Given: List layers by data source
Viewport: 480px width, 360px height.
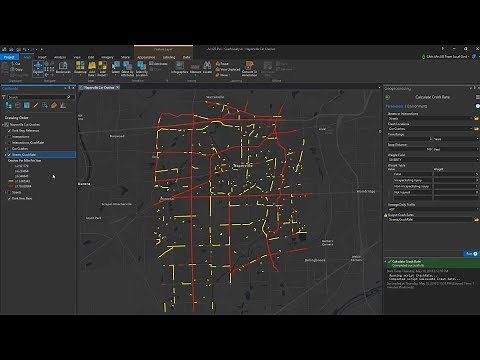Looking at the screenshot, I should pyautogui.click(x=18, y=105).
